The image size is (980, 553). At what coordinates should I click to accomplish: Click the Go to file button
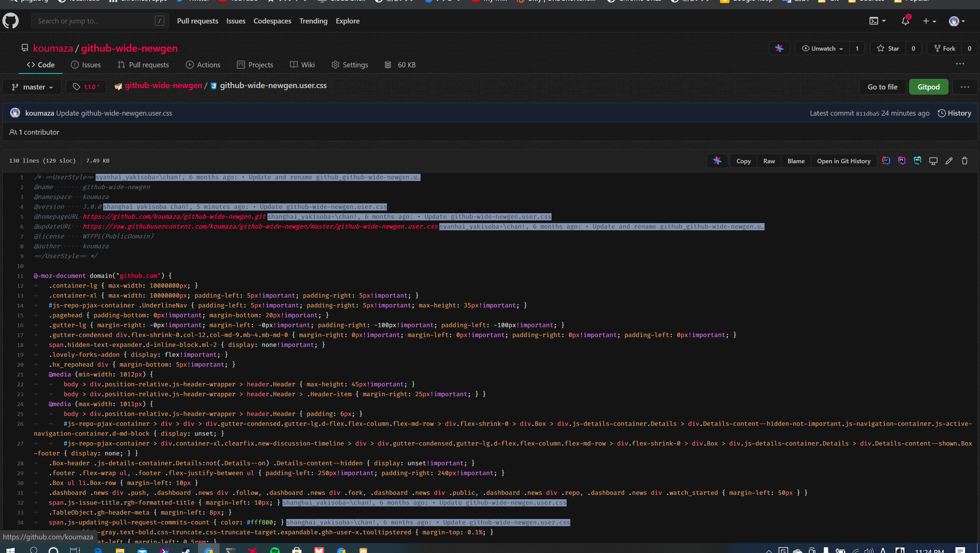tap(882, 87)
